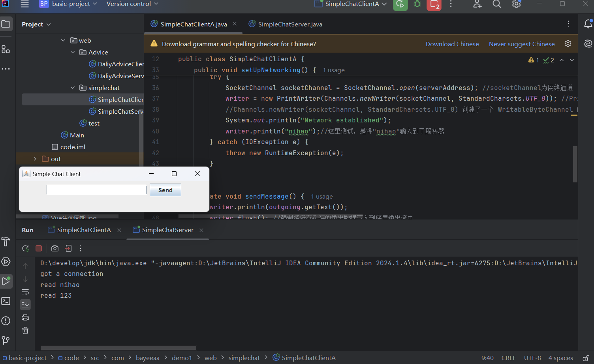Close the SimpleChatClientA.java editor tab

point(235,24)
